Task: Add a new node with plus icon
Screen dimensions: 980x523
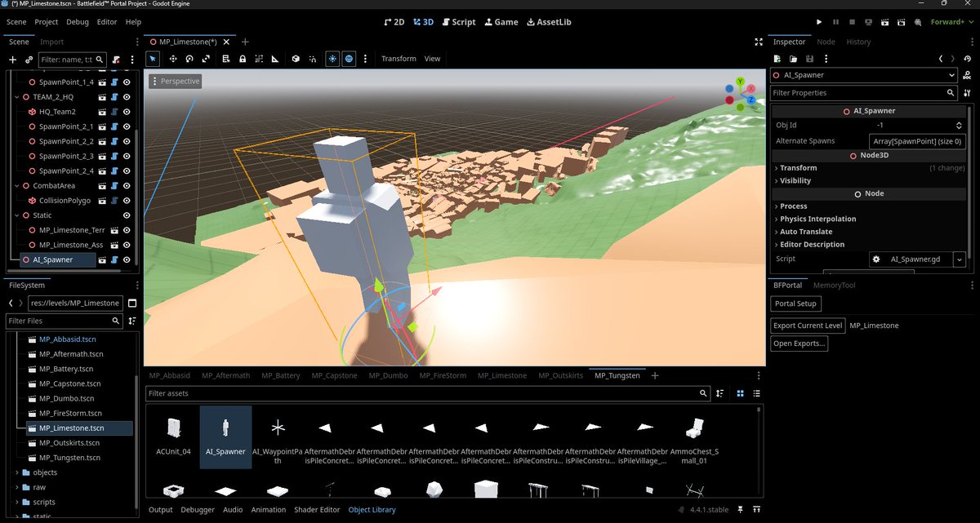Action: (12, 60)
